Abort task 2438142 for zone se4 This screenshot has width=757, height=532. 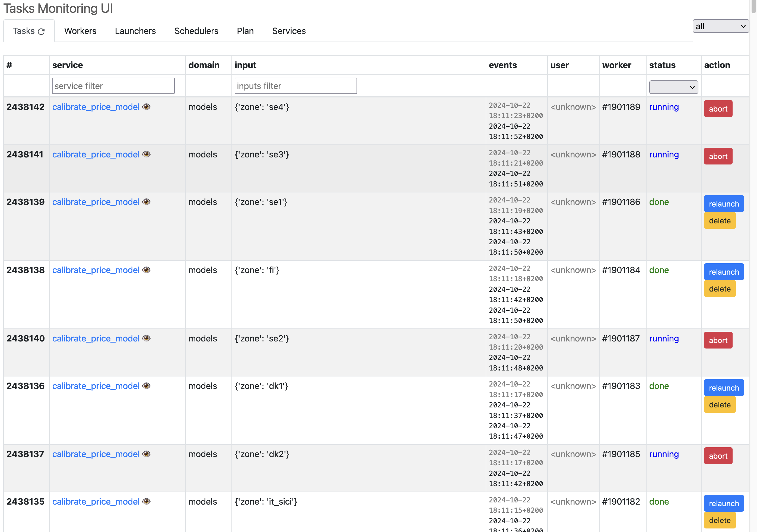coord(718,109)
